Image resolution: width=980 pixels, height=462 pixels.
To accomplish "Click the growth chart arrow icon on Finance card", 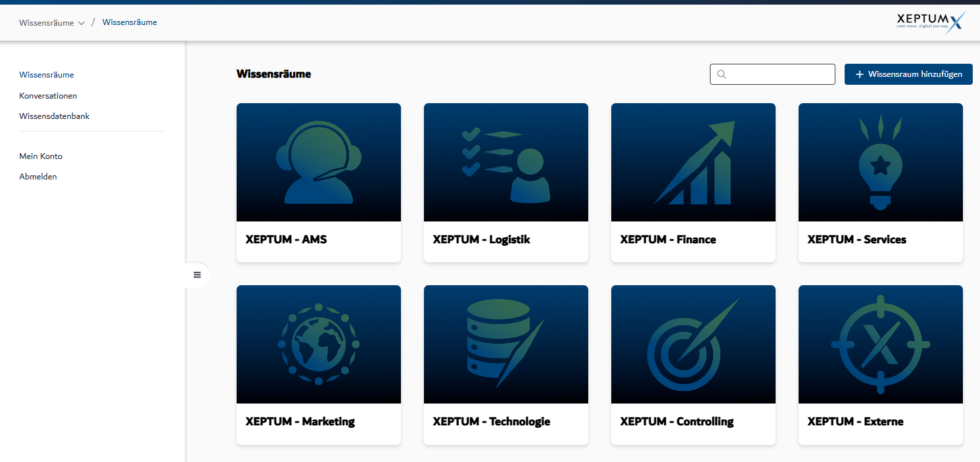I will (695, 162).
